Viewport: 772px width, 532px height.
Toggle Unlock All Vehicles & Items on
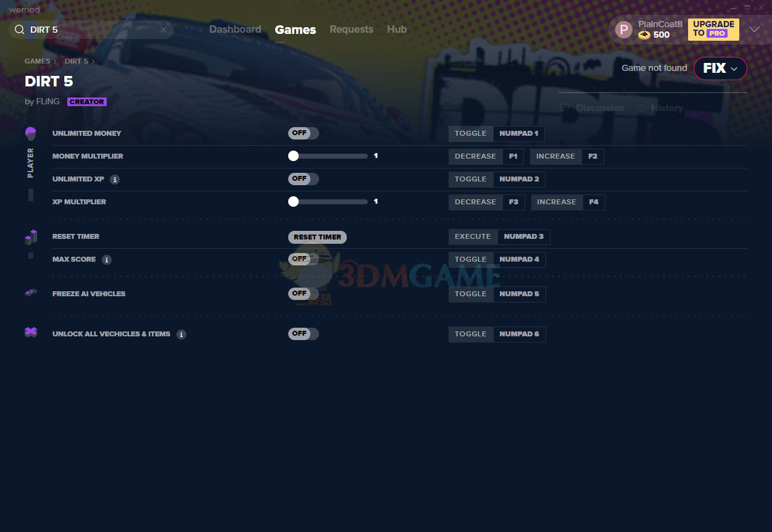[x=303, y=334]
